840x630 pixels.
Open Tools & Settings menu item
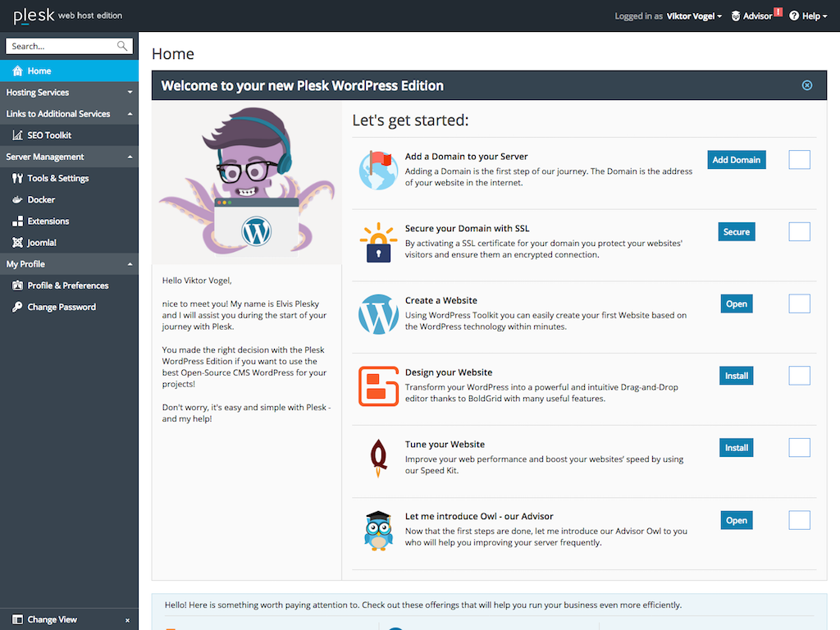69,178
